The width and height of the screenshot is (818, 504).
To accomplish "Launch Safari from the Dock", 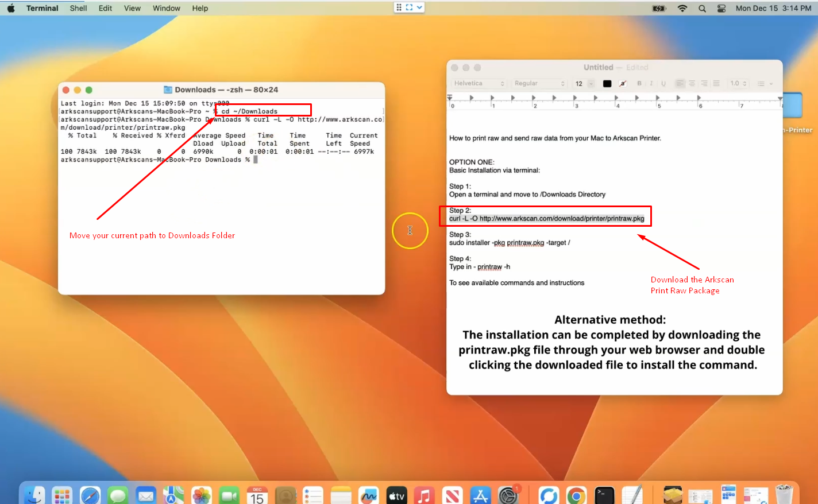I will 90,495.
